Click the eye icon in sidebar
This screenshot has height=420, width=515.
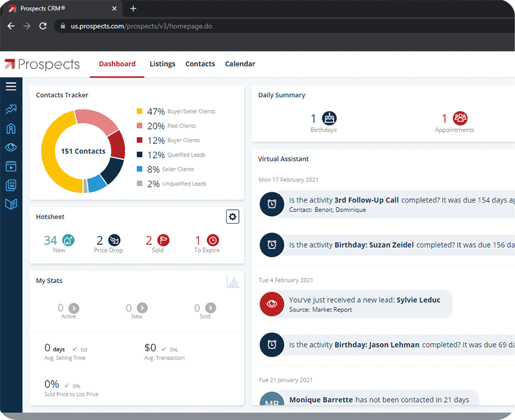pos(11,147)
